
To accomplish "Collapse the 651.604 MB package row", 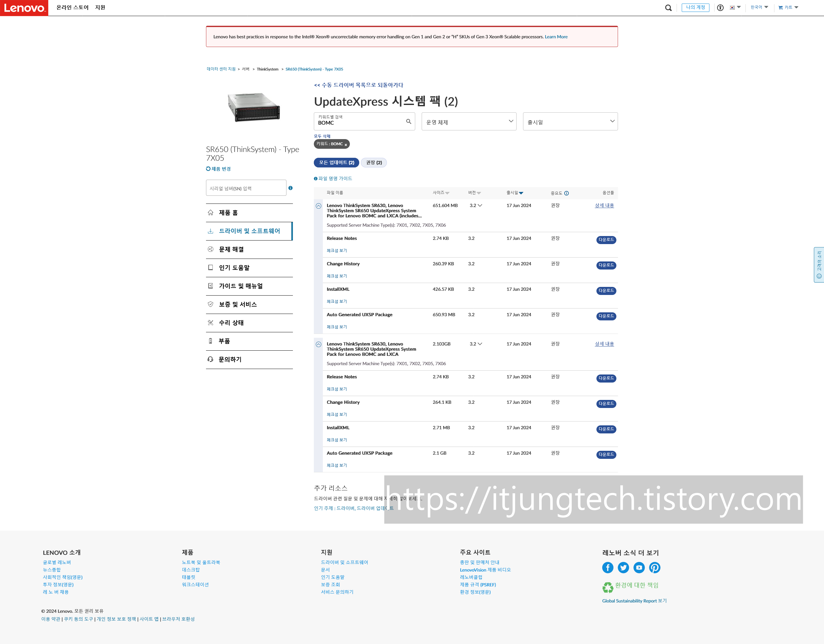I will tap(318, 206).
